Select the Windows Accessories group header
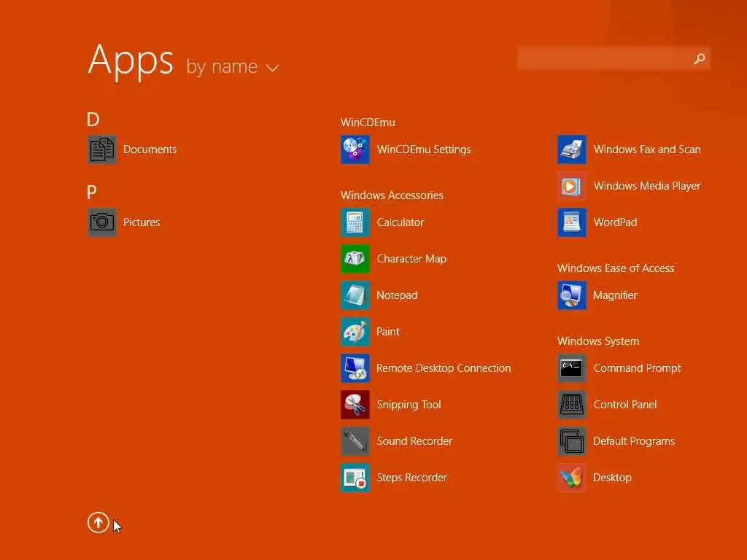747x560 pixels. click(392, 195)
